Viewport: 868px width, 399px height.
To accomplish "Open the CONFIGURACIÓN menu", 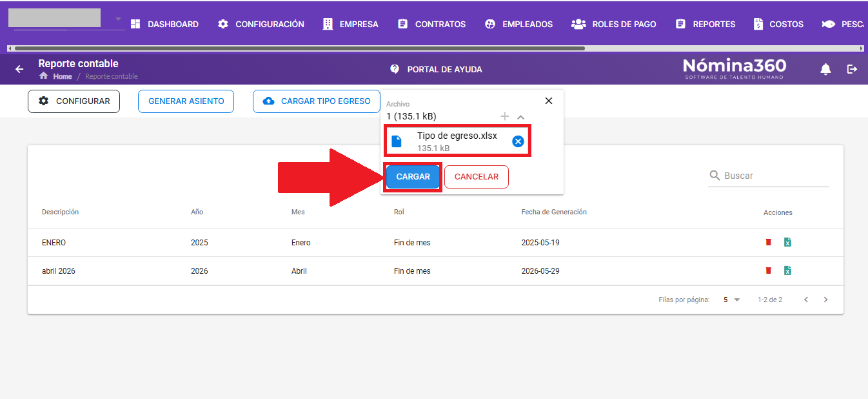I will click(x=261, y=24).
